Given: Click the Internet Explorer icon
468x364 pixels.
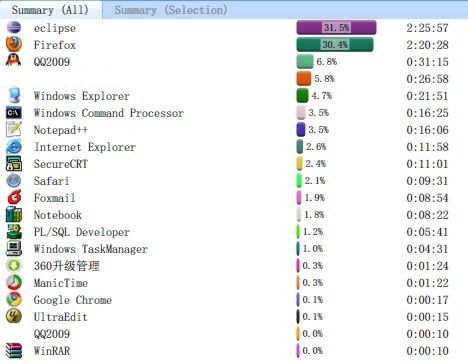Looking at the screenshot, I should [x=14, y=147].
